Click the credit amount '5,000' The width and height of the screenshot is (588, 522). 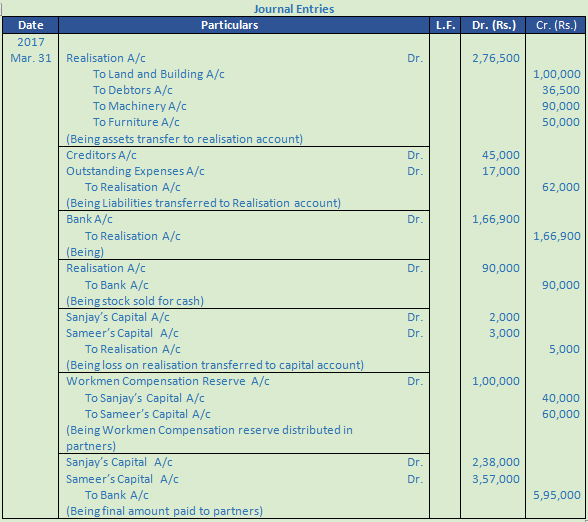(x=564, y=349)
